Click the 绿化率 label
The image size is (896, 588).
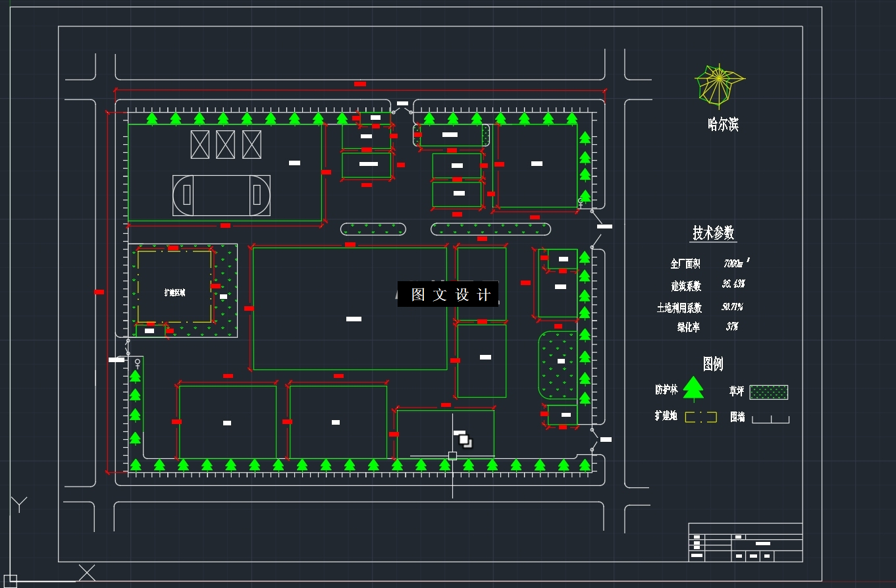pos(689,327)
